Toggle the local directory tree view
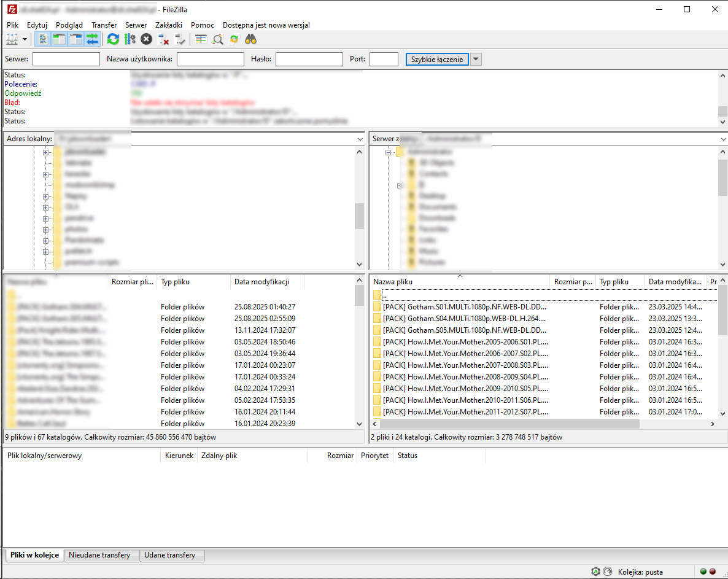This screenshot has width=728, height=579. (59, 39)
